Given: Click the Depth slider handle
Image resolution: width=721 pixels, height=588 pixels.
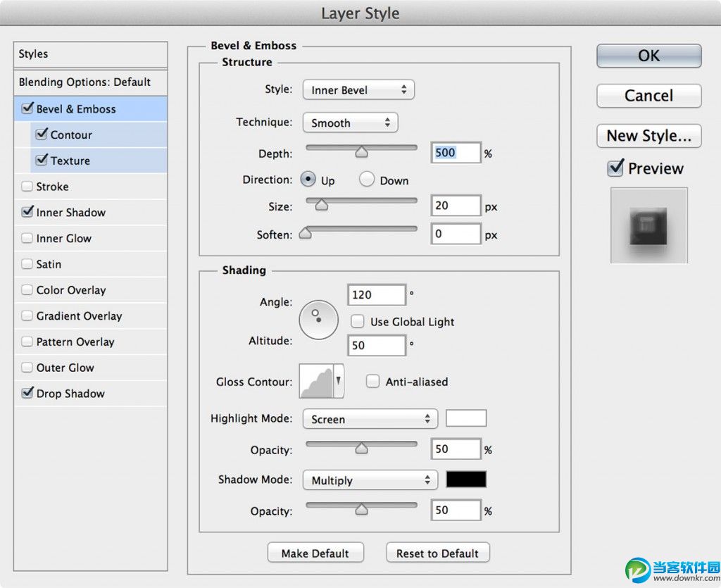Looking at the screenshot, I should pos(361,151).
